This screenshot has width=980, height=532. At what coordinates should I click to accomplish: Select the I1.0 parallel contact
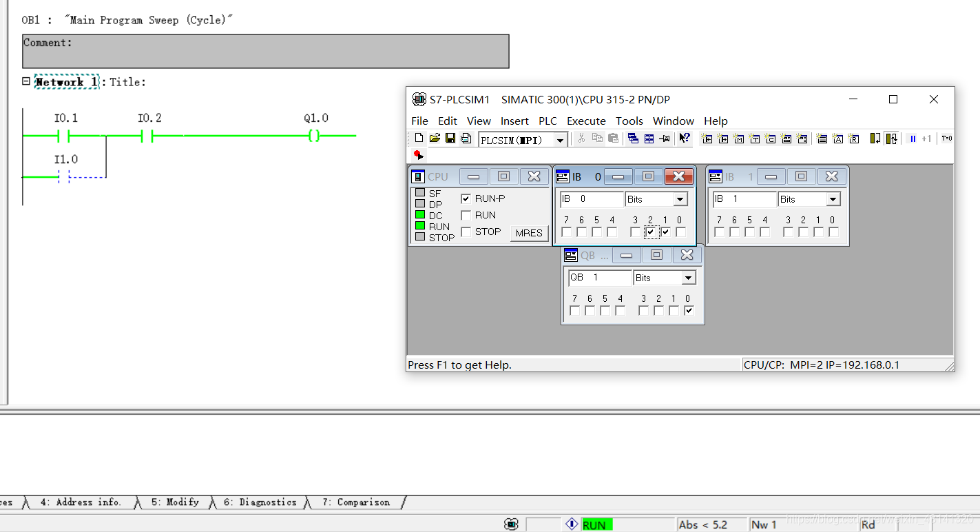point(64,177)
